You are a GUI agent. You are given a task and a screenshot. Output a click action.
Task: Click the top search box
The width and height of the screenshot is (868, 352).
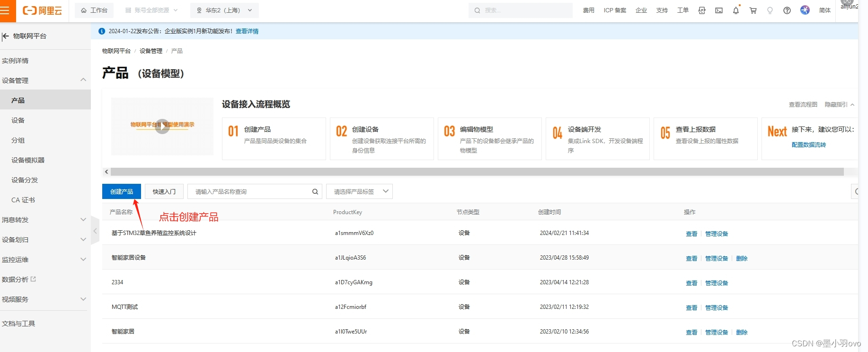tap(521, 10)
